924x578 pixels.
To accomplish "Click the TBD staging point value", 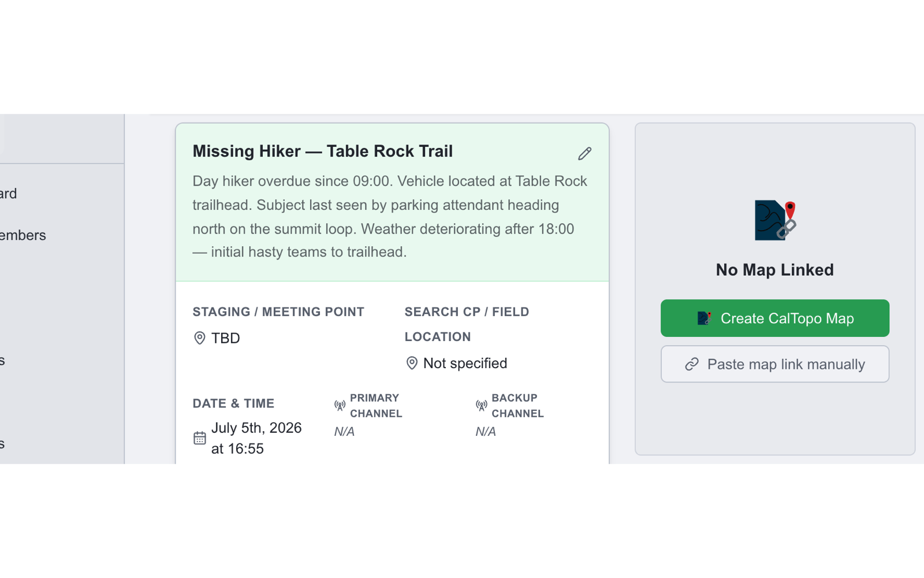I will coord(226,338).
